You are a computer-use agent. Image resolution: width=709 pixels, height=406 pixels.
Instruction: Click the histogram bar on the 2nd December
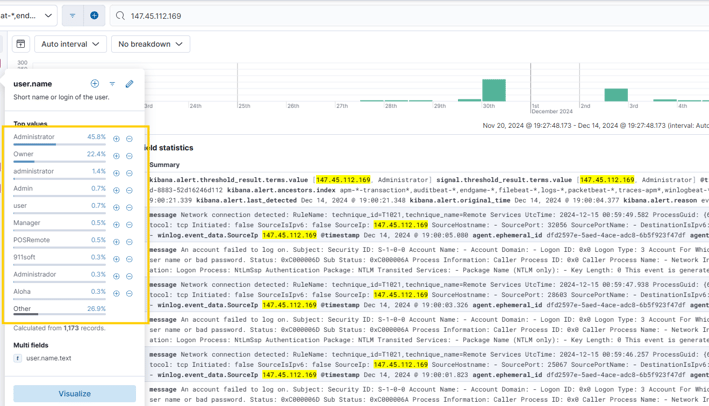point(616,95)
